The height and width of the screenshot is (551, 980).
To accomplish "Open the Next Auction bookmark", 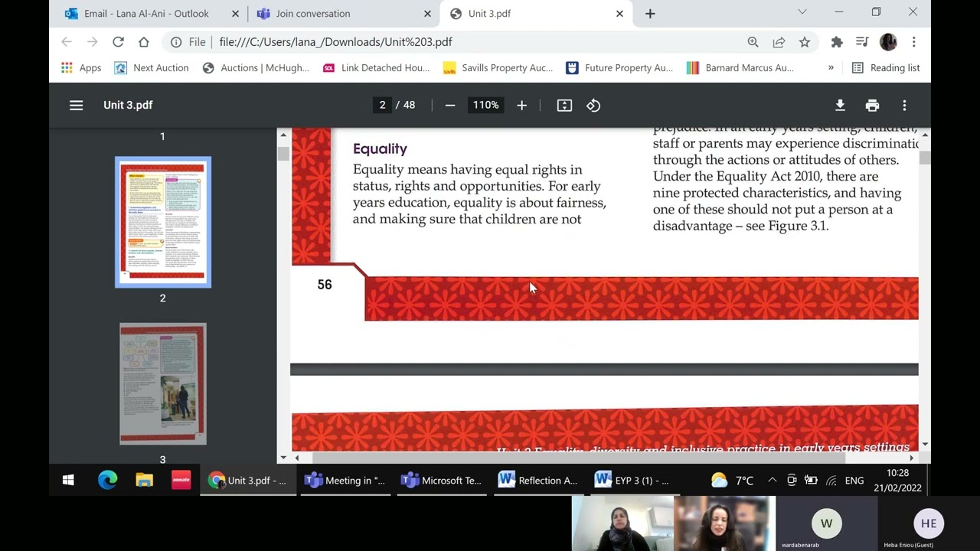I will 152,68.
